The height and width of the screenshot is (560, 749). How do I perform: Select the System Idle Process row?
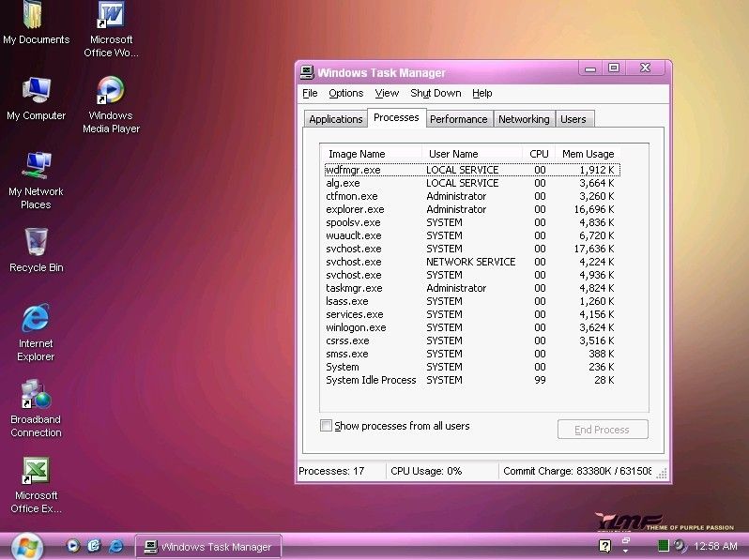click(x=472, y=380)
